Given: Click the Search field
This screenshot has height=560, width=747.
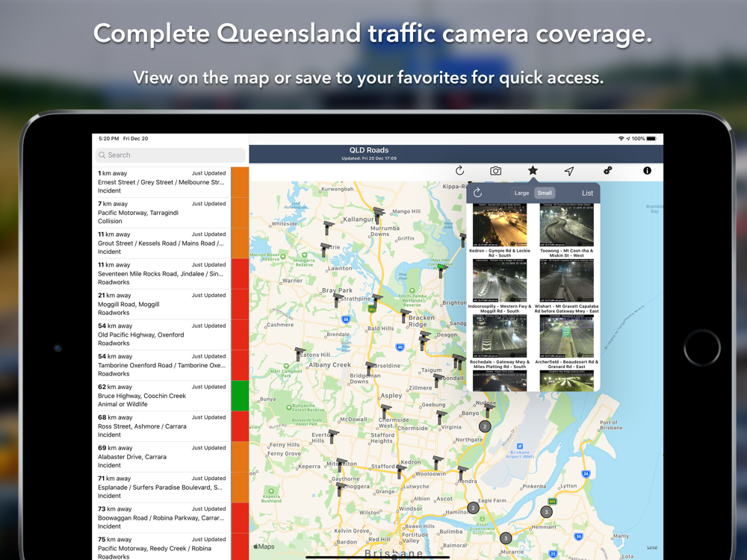Looking at the screenshot, I should (x=170, y=155).
